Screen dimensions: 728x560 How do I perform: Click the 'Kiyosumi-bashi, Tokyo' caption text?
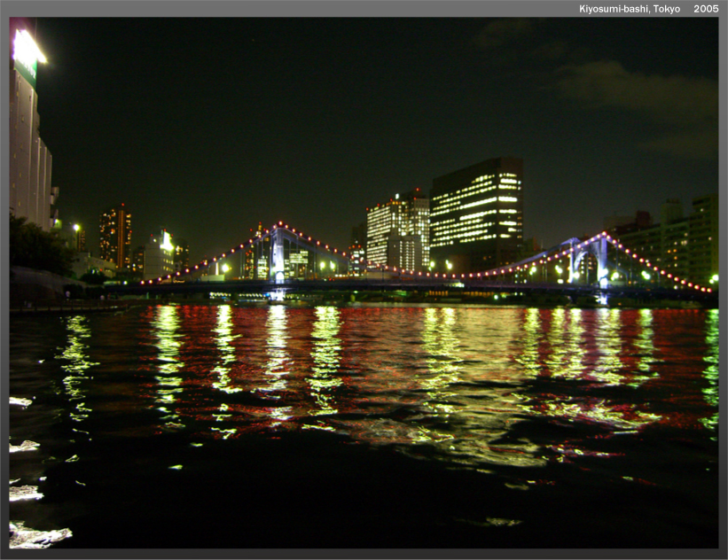pyautogui.click(x=629, y=9)
